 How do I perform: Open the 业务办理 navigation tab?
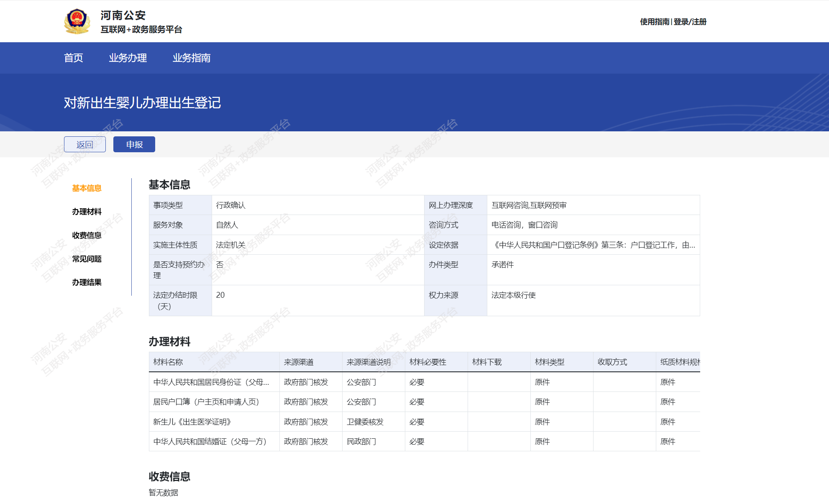point(128,58)
